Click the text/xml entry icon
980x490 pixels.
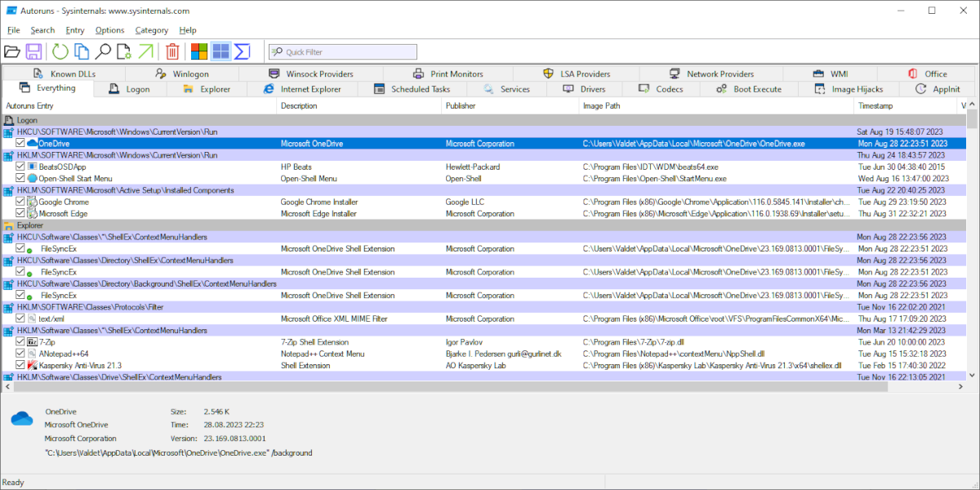[x=33, y=319]
